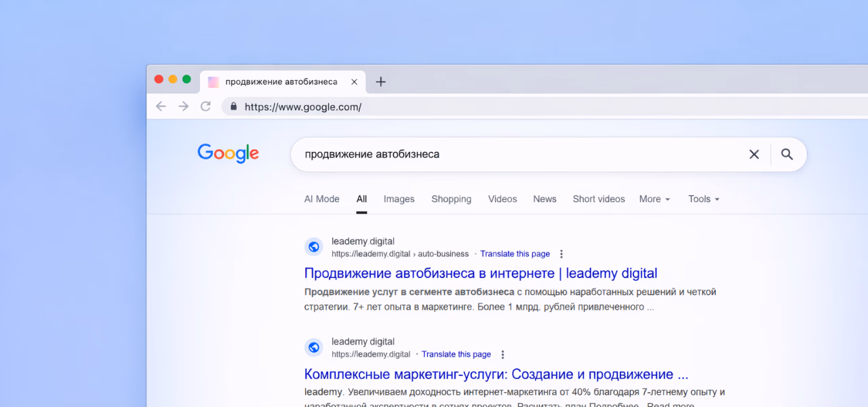
Task: Click Translate this page on the second result
Action: pyautogui.click(x=456, y=353)
